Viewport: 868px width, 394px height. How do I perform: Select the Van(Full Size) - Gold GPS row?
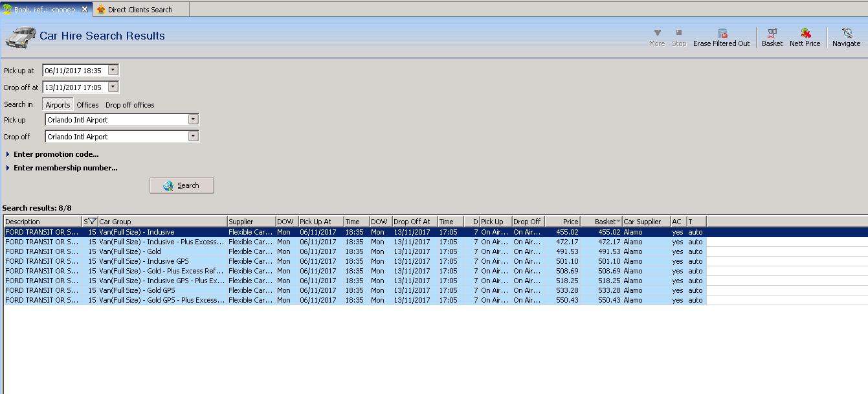355,290
